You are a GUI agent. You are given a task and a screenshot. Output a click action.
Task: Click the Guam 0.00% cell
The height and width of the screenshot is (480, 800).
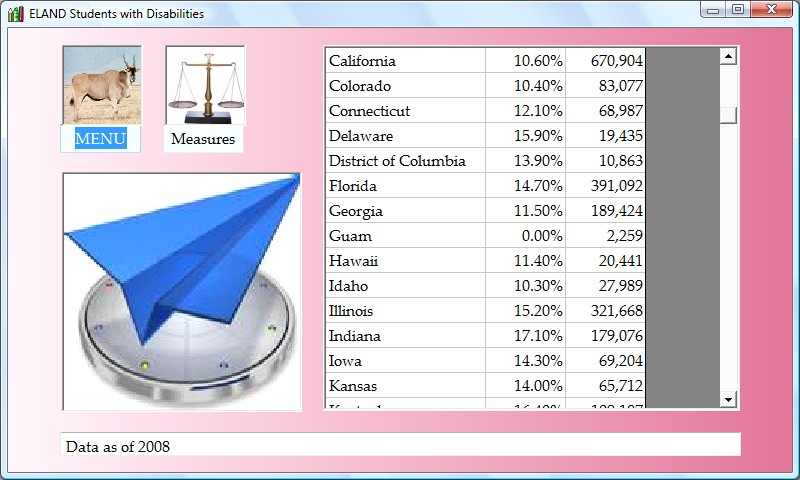tap(526, 236)
